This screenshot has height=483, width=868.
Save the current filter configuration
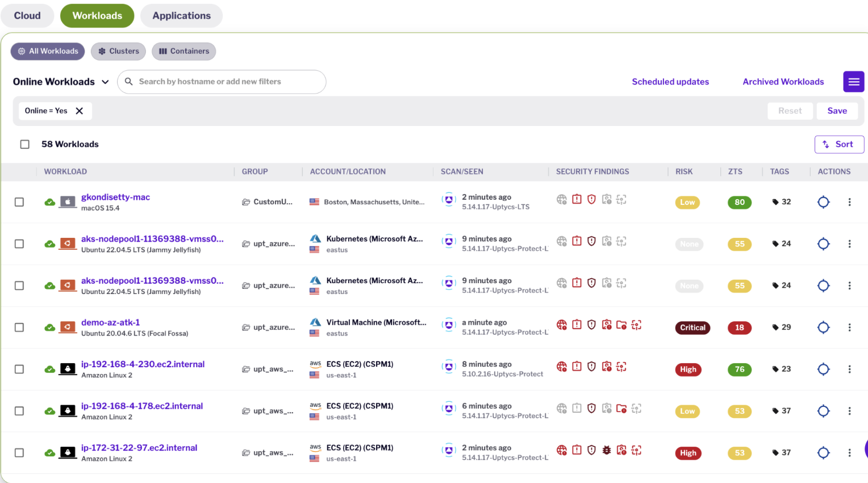click(837, 111)
